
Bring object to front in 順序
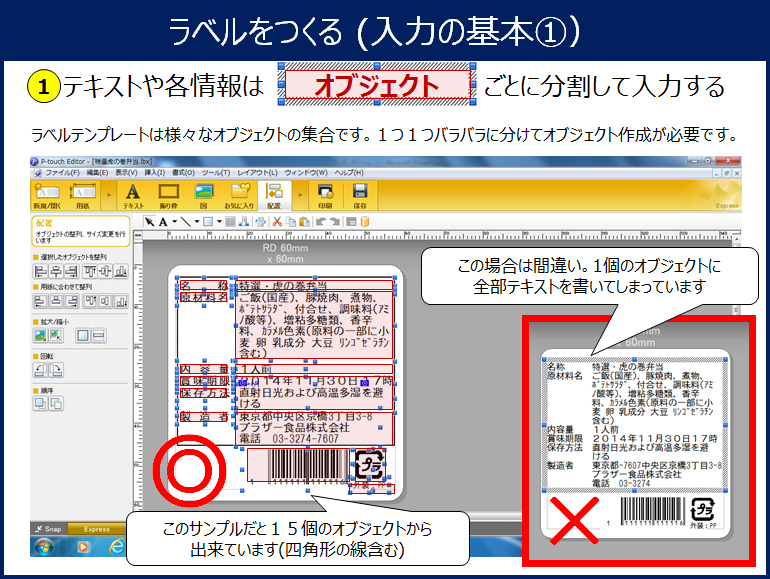(40, 404)
